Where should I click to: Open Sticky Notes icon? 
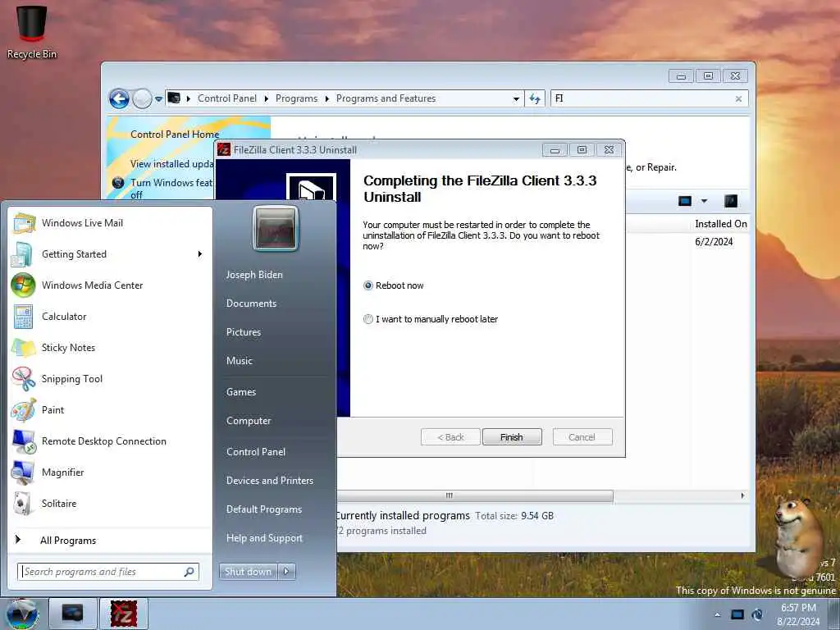[x=23, y=348]
